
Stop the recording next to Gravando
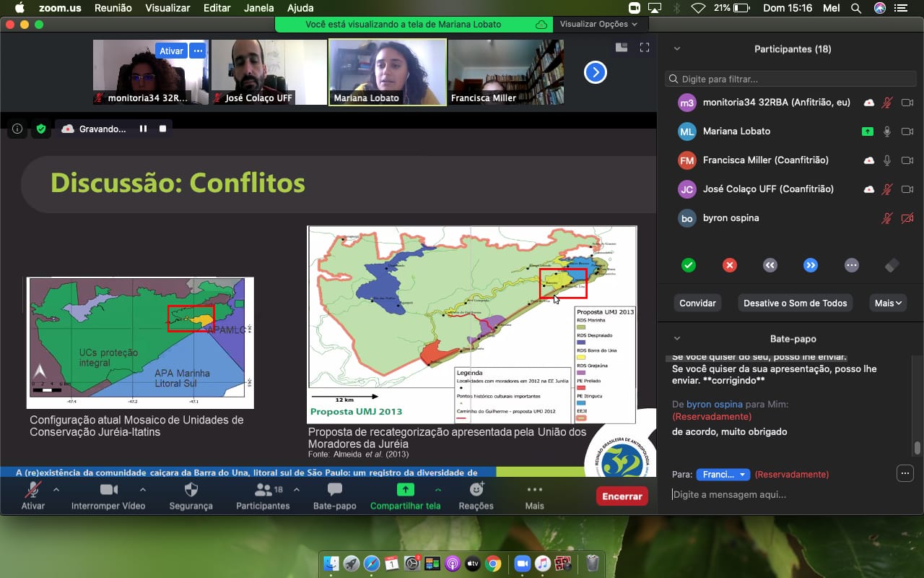(x=162, y=129)
